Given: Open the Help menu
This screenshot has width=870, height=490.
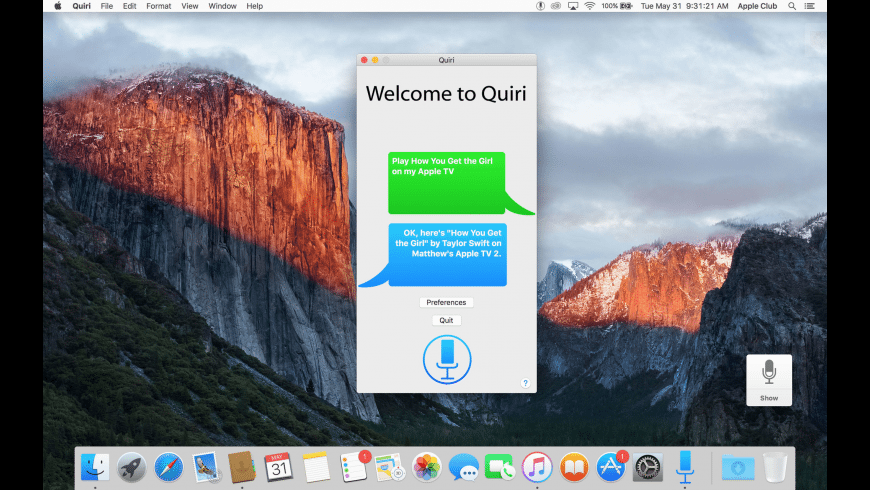Looking at the screenshot, I should (255, 6).
